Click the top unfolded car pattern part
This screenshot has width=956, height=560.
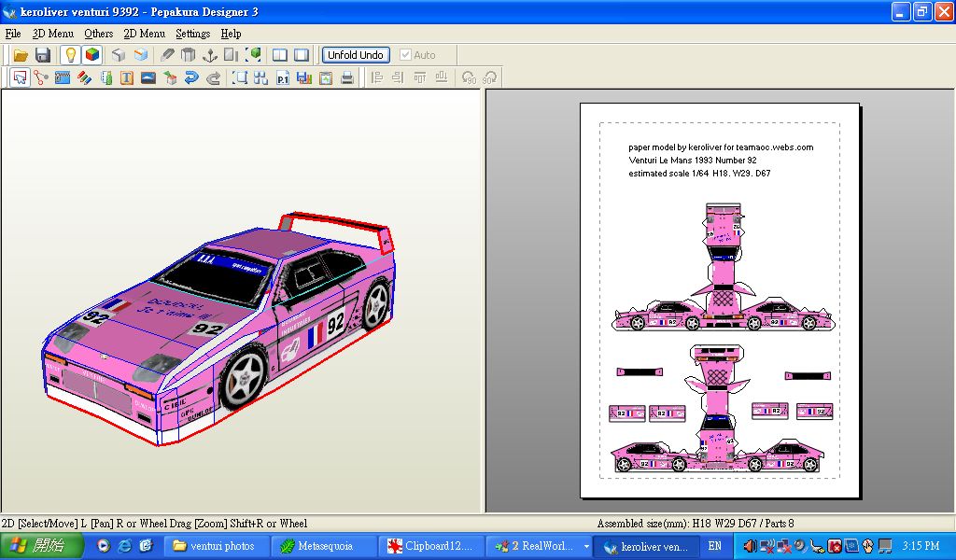click(x=724, y=268)
